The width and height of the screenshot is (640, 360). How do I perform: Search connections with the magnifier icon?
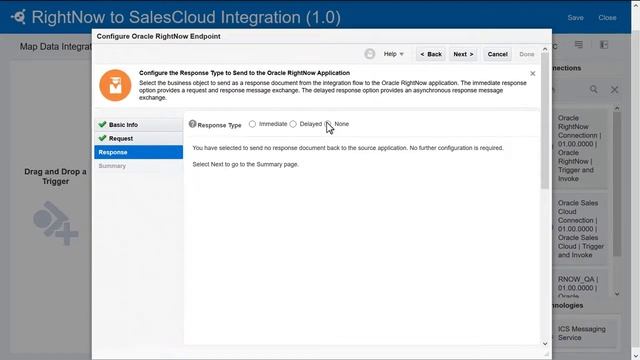click(x=593, y=89)
